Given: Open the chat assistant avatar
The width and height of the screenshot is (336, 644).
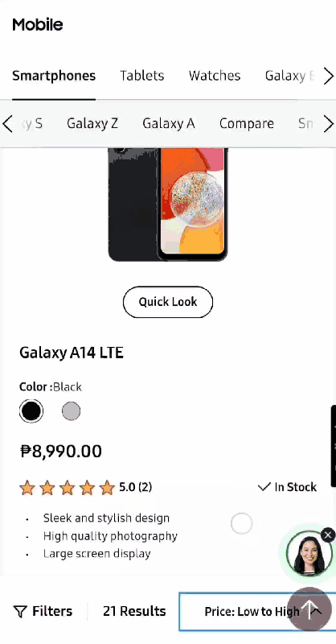Looking at the screenshot, I should tap(309, 553).
